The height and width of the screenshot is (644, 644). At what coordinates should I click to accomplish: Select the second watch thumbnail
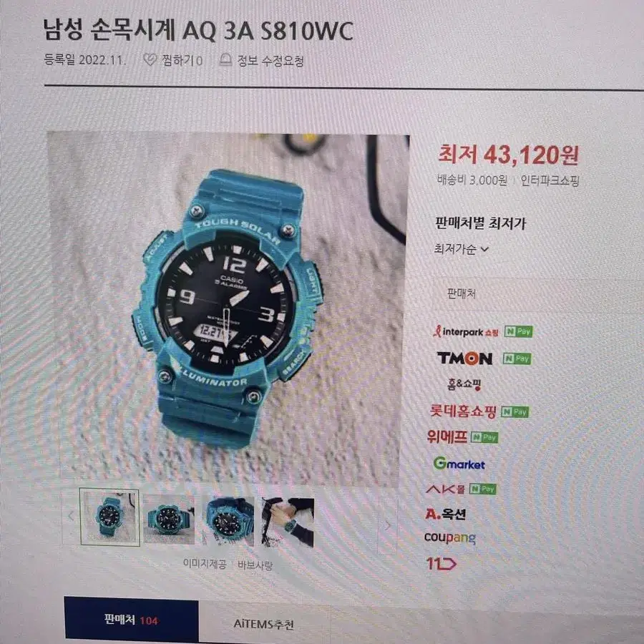point(169,519)
